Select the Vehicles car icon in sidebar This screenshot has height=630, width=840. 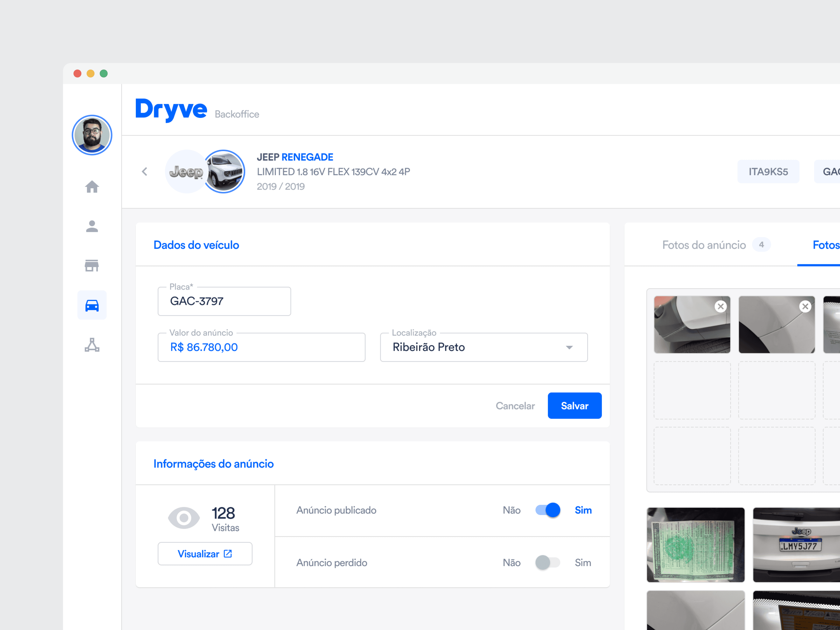click(x=92, y=305)
